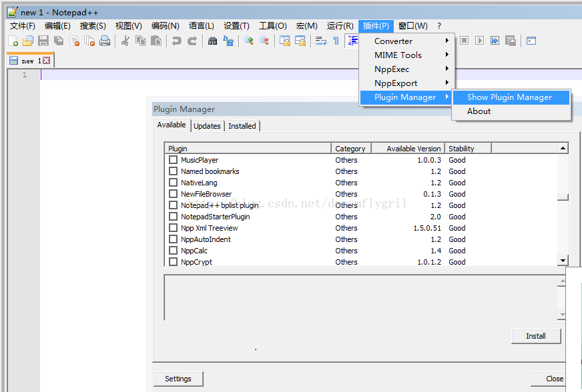
Task: Click the plugin list scrollbar thumb
Action: click(x=563, y=197)
